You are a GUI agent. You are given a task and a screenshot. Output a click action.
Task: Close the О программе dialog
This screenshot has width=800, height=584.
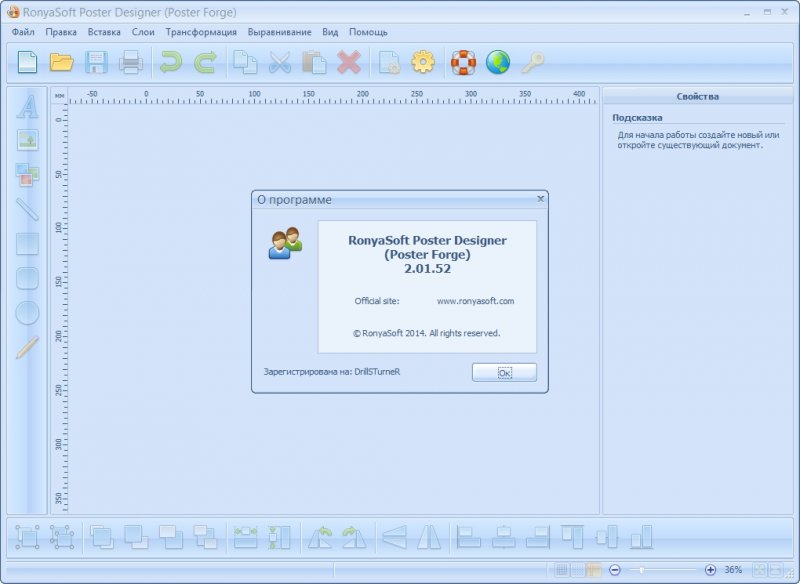coord(541,199)
